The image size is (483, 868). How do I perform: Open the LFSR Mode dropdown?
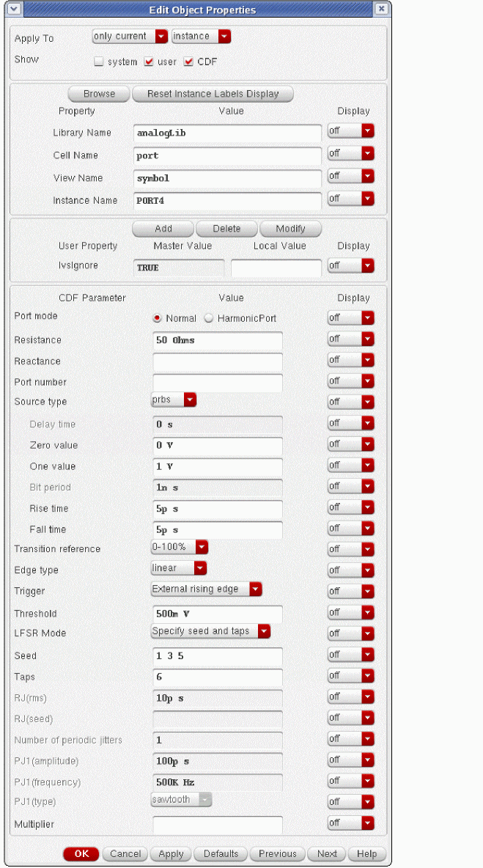(210, 631)
